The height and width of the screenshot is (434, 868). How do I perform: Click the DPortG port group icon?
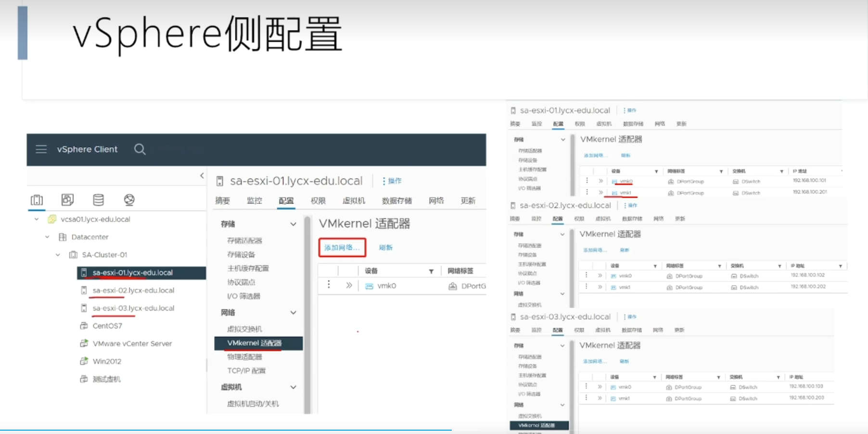453,286
